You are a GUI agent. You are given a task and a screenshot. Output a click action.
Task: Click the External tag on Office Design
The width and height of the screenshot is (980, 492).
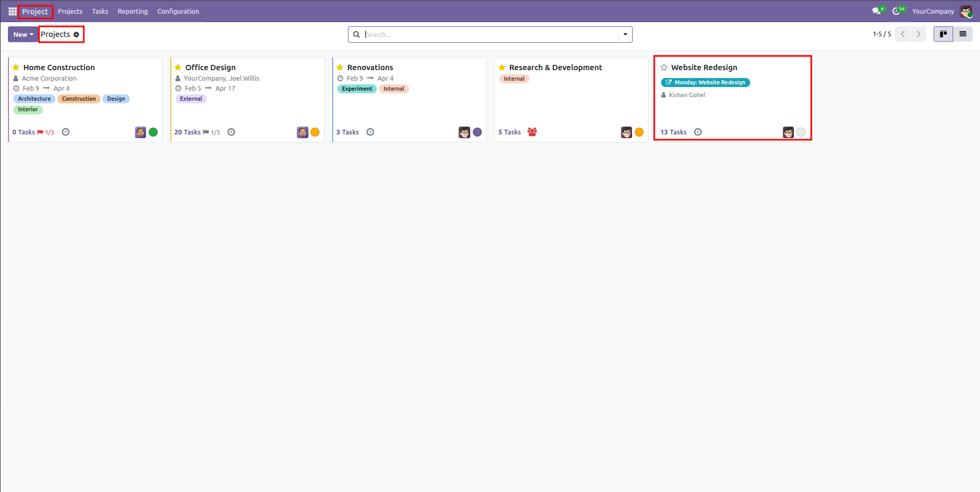191,99
